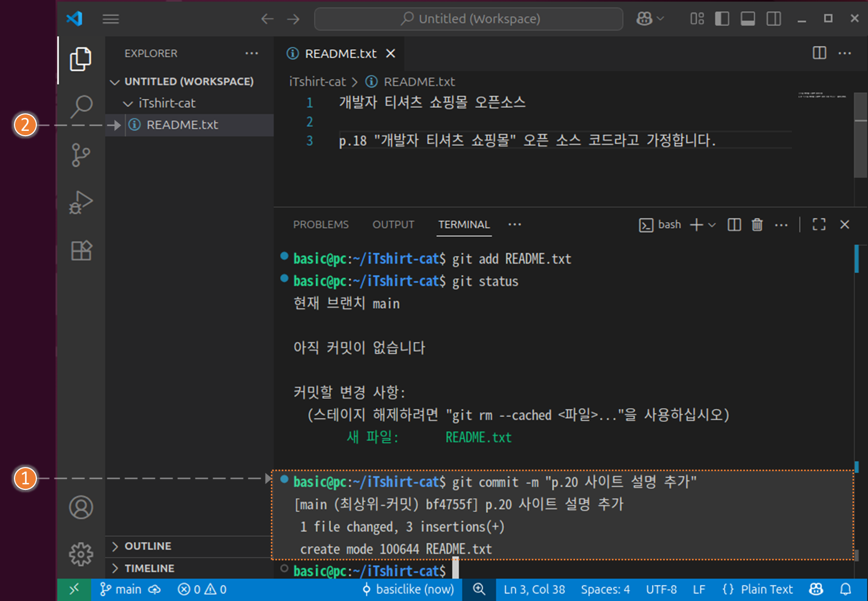Click editor line 3 text
868x601 pixels.
[527, 141]
